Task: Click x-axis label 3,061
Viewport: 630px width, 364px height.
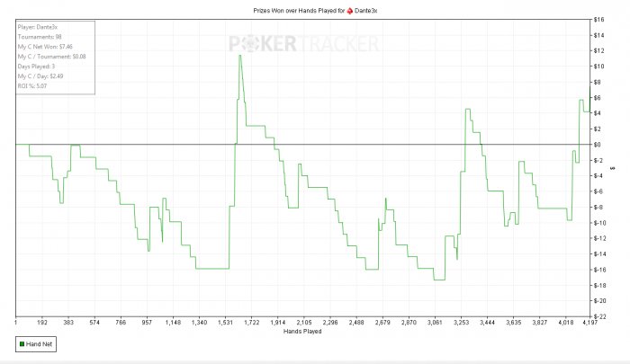Action: [x=435, y=323]
